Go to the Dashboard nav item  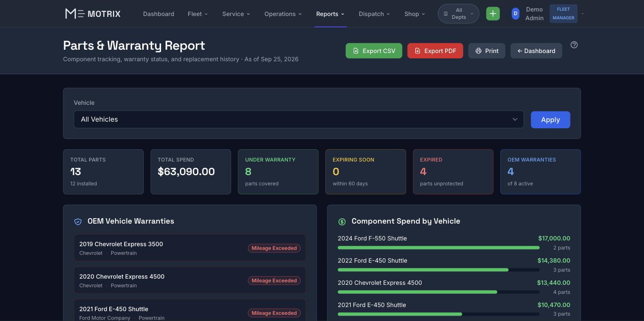[x=159, y=14]
